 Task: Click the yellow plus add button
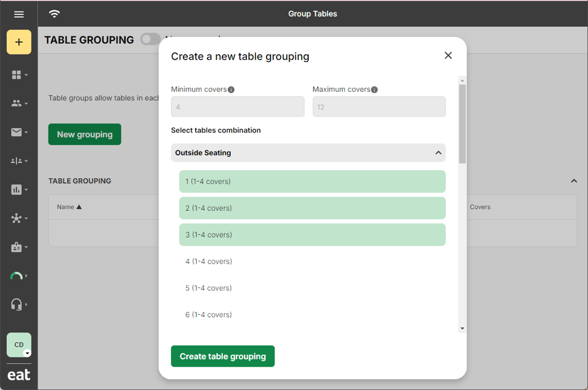point(19,43)
